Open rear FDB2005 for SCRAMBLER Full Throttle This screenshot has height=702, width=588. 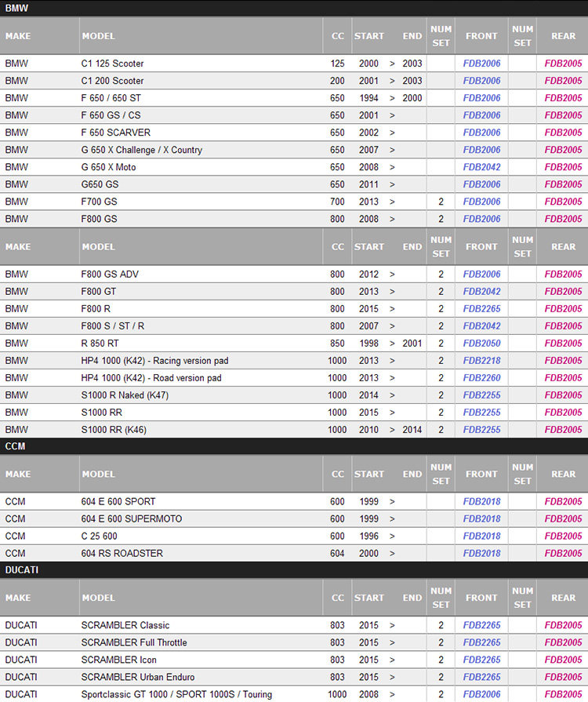coord(563,642)
